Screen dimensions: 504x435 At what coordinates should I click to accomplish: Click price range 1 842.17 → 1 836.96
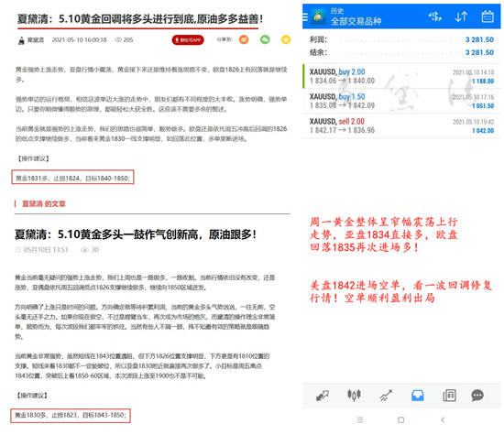[342, 130]
